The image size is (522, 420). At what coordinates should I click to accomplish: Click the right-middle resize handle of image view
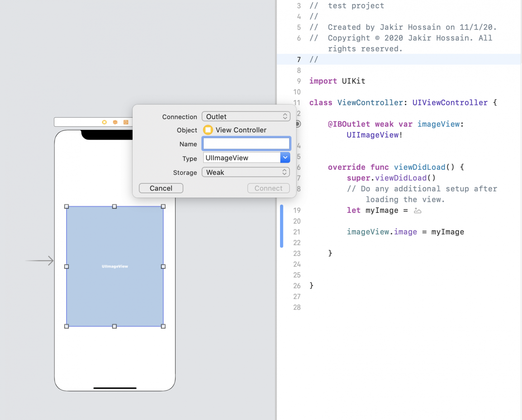click(x=163, y=267)
